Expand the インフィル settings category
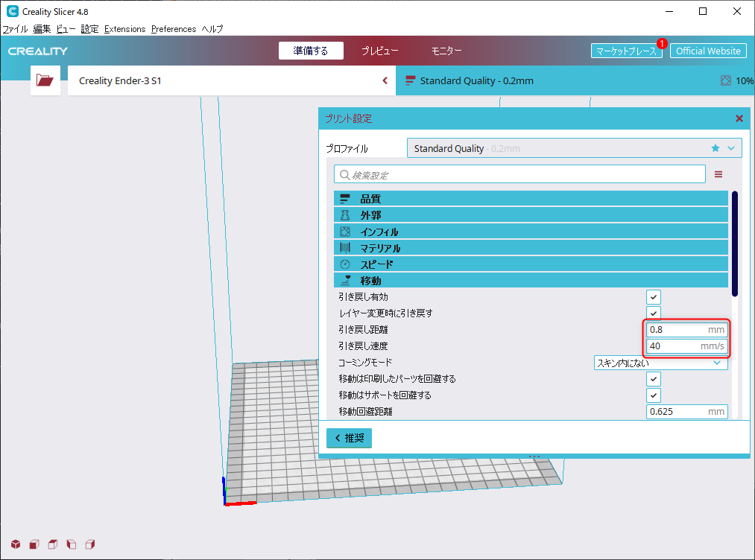The height and width of the screenshot is (560, 755). point(531,232)
